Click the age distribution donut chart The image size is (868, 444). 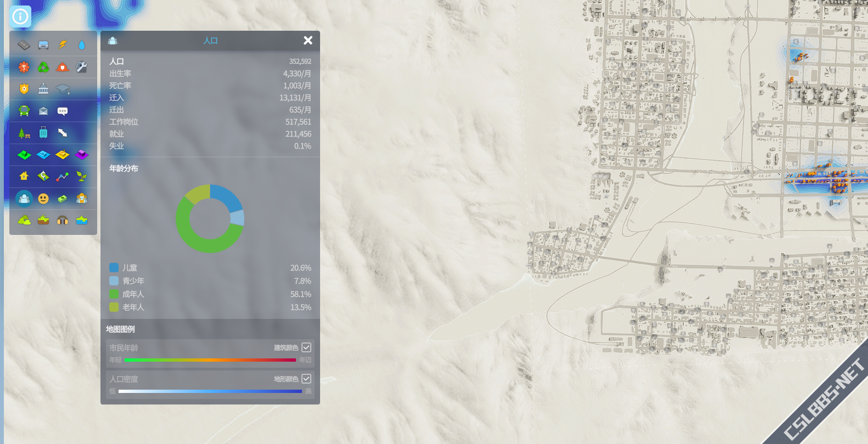pyautogui.click(x=210, y=218)
